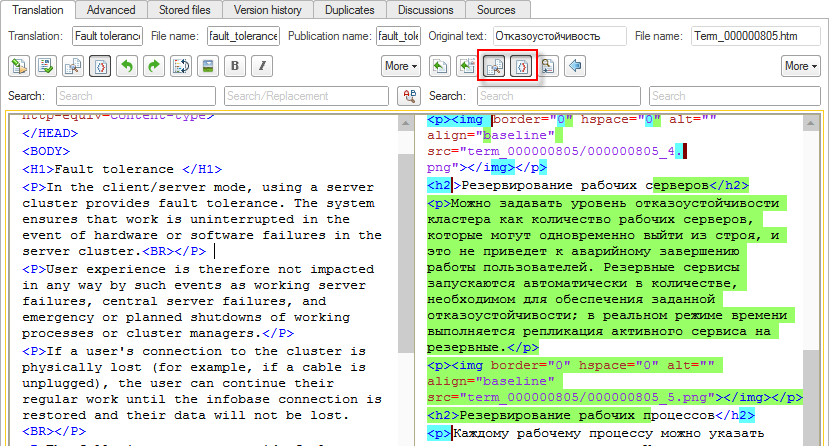Click the line 'Можно задавать уровень отказоустойчивости'
This screenshot has width=829, height=446.
tap(615, 203)
